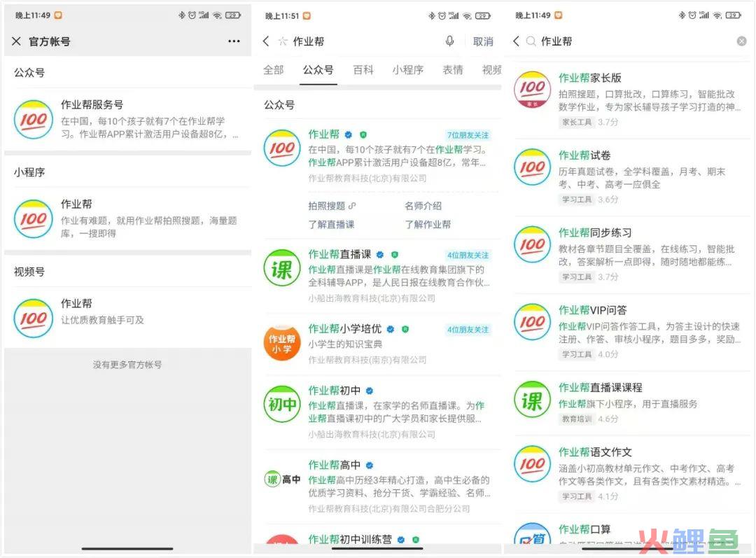The width and height of the screenshot is (756, 558).
Task: Open the 作业帮同步练习 mini program icon
Action: tap(532, 244)
